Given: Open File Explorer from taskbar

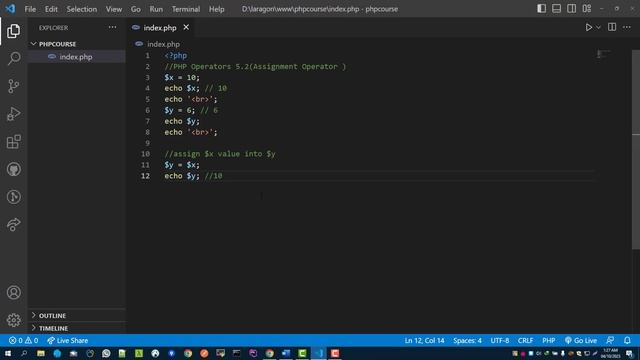Looking at the screenshot, I should (41, 353).
